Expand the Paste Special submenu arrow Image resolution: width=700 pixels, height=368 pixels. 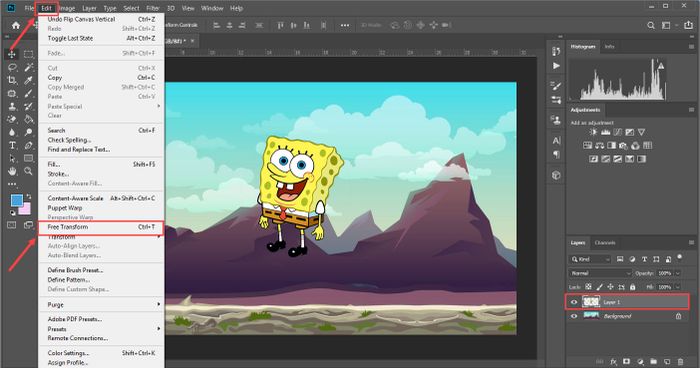[158, 106]
